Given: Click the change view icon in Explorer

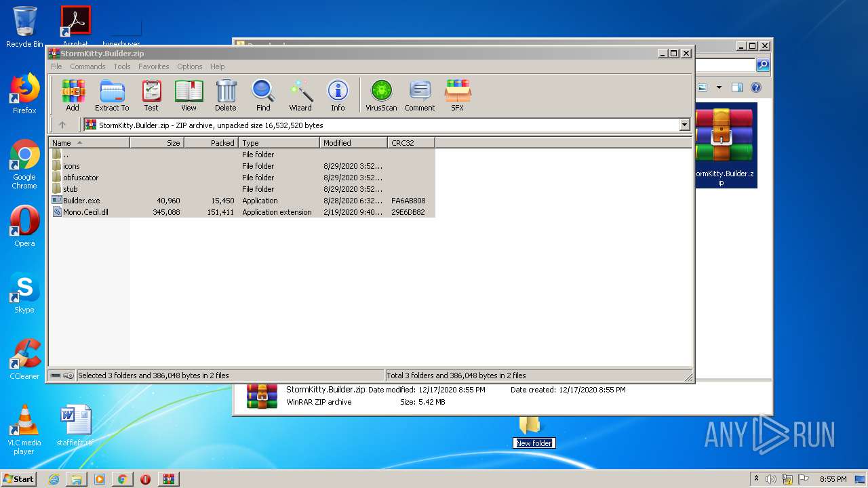Looking at the screenshot, I should 703,87.
